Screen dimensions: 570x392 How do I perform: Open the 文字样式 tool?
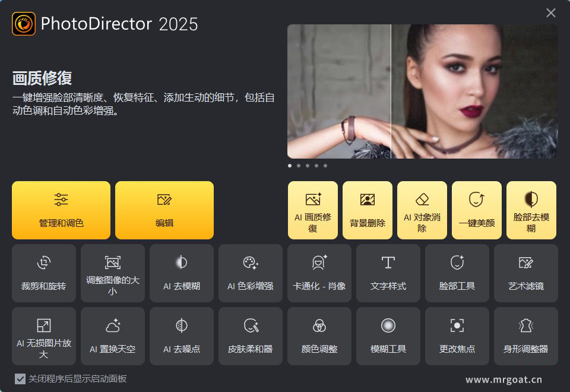[x=388, y=273]
